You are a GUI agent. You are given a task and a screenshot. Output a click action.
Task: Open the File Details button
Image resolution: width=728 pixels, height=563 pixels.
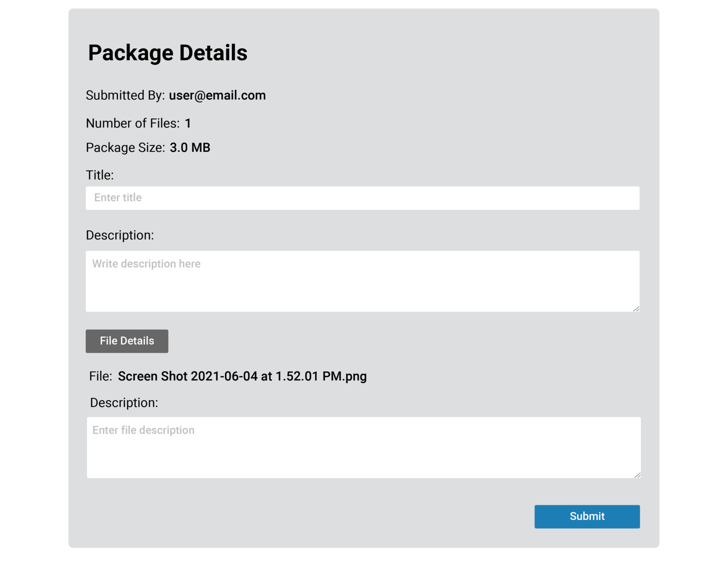(127, 341)
